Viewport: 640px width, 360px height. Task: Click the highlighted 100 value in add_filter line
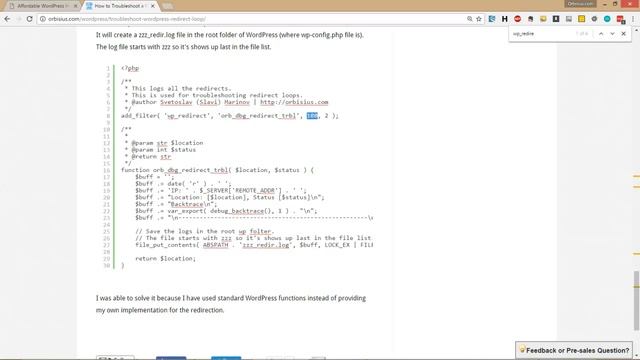pos(312,116)
